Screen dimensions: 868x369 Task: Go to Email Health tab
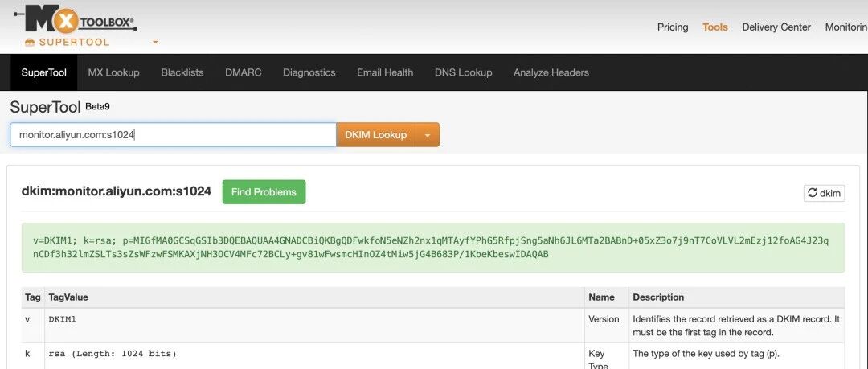[385, 72]
